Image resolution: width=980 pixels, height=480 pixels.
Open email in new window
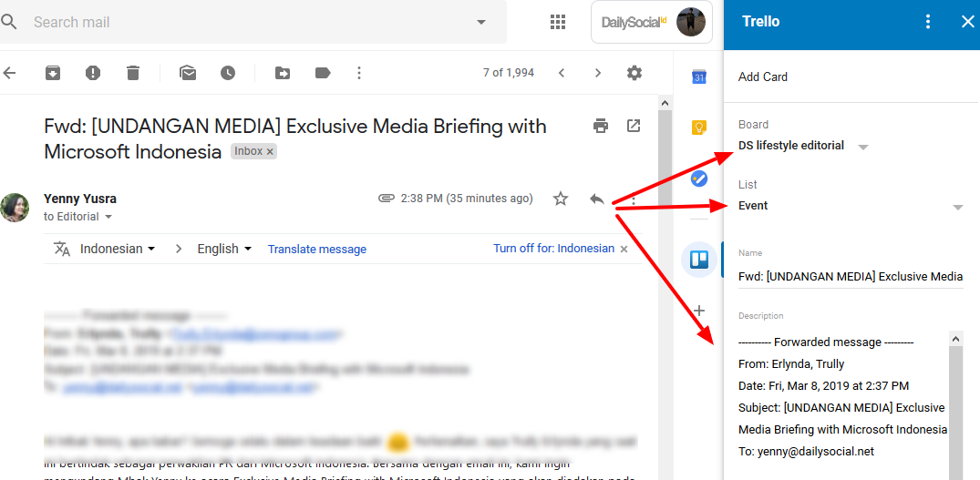tap(633, 126)
